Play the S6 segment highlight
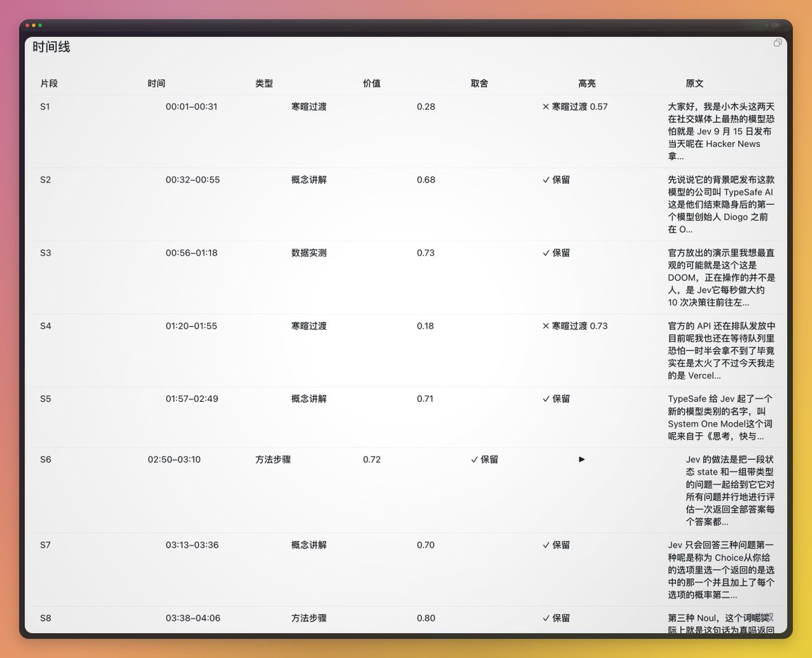The width and height of the screenshot is (812, 658). (x=582, y=459)
